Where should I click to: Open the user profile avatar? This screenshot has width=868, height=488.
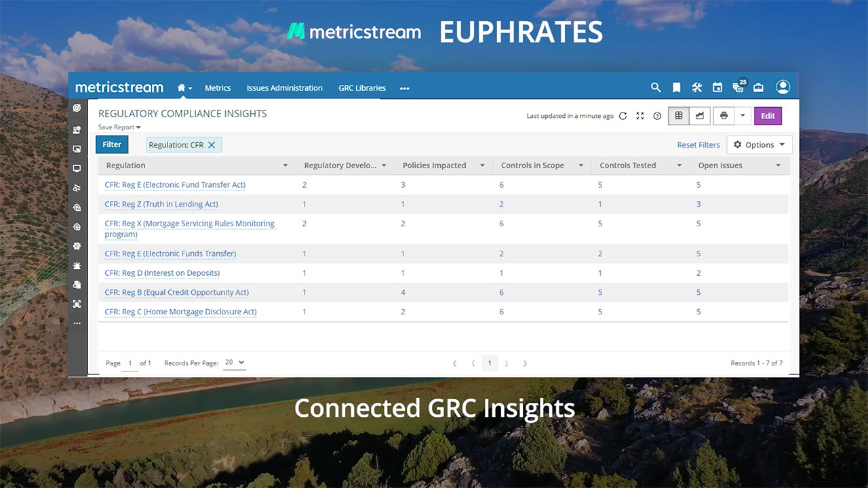tap(783, 87)
